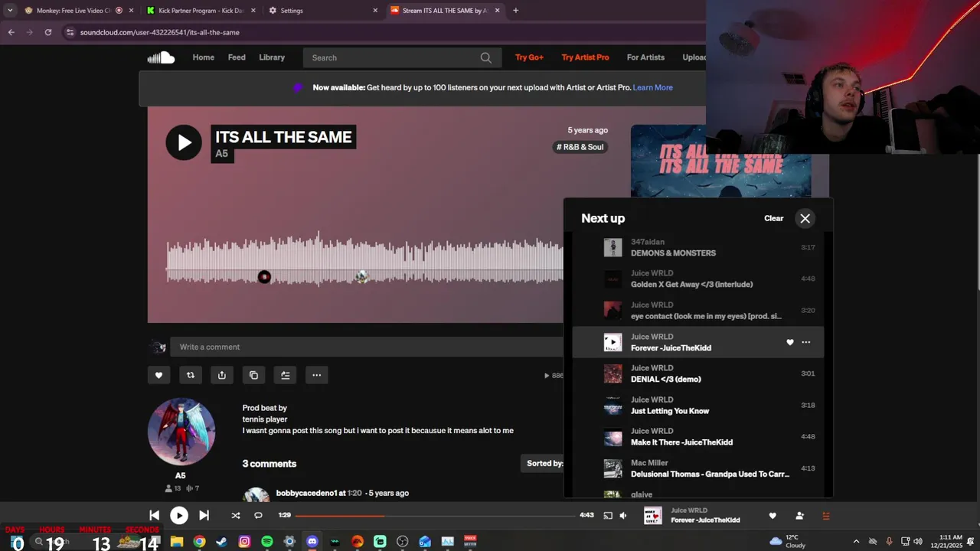The height and width of the screenshot is (551, 980).
Task: Seek on the bottom playback progress bar
Action: tap(435, 516)
